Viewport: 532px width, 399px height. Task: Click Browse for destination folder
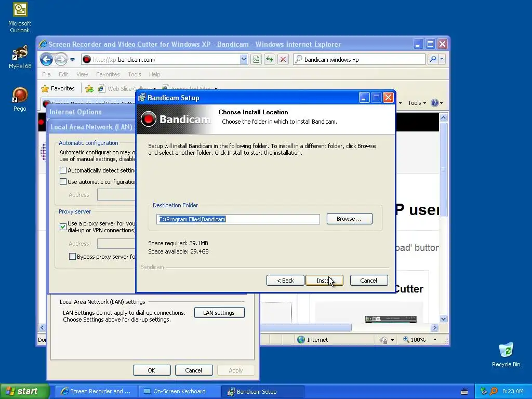click(350, 219)
